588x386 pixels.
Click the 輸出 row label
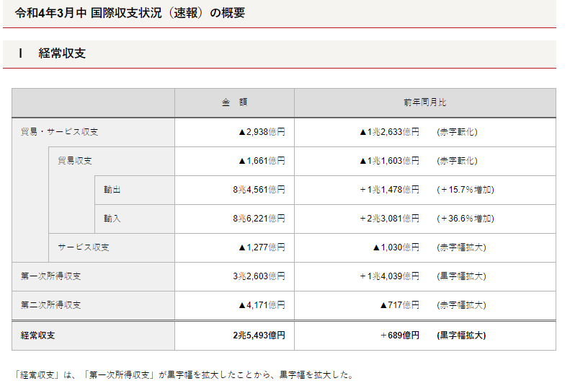(x=112, y=190)
